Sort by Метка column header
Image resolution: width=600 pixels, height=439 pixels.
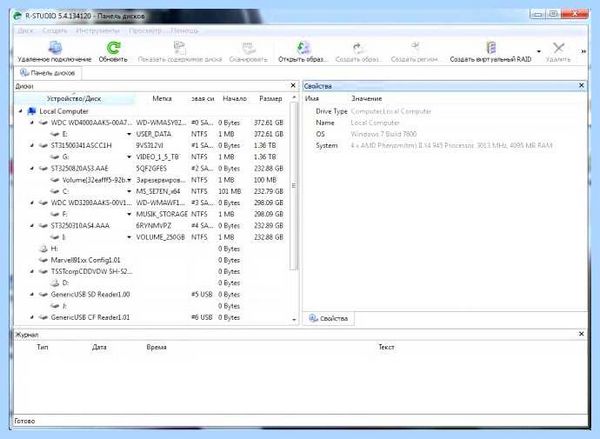(162, 99)
